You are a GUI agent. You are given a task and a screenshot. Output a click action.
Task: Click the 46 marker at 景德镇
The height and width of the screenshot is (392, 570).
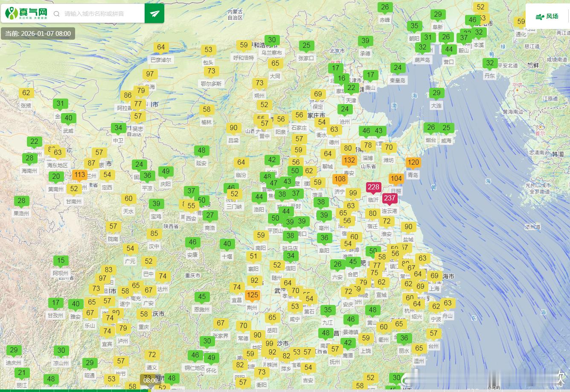tap(351, 319)
